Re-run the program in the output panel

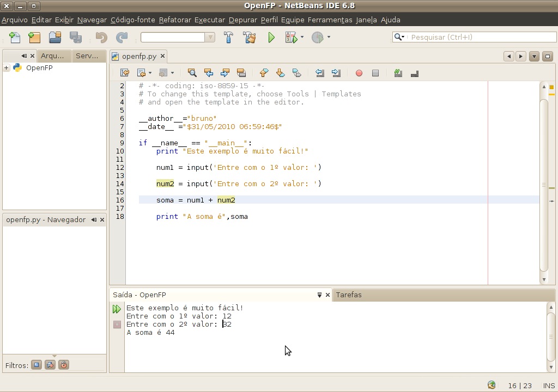click(x=117, y=309)
